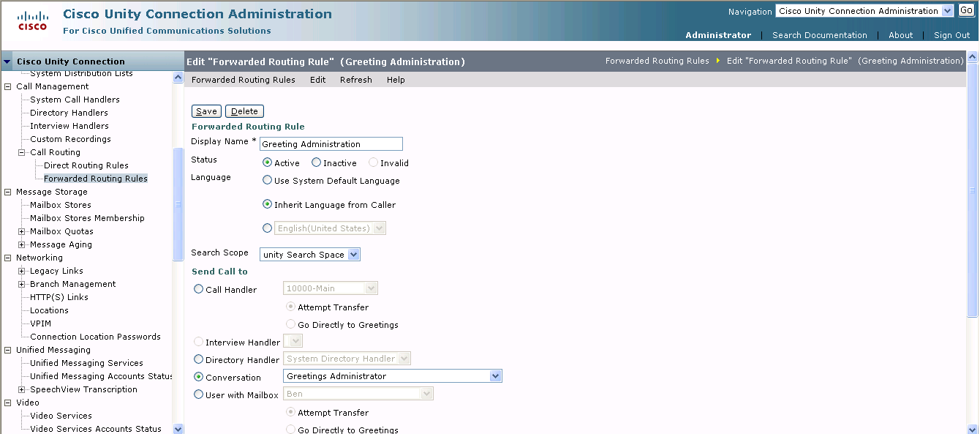Open Locations in the tree

click(x=49, y=310)
